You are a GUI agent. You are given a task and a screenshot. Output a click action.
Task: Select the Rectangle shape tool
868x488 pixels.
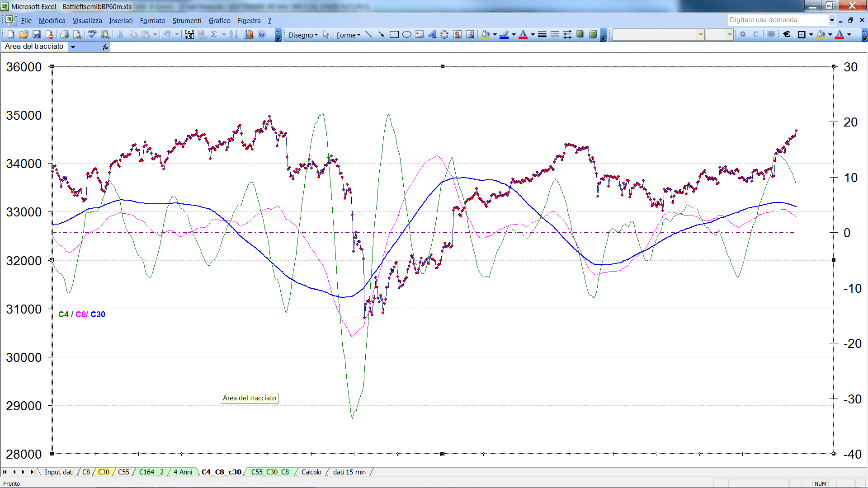394,34
